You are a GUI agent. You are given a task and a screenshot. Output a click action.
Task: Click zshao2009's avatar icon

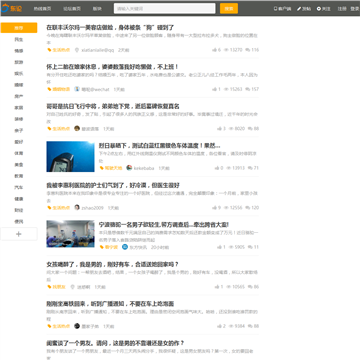[x=77, y=207]
